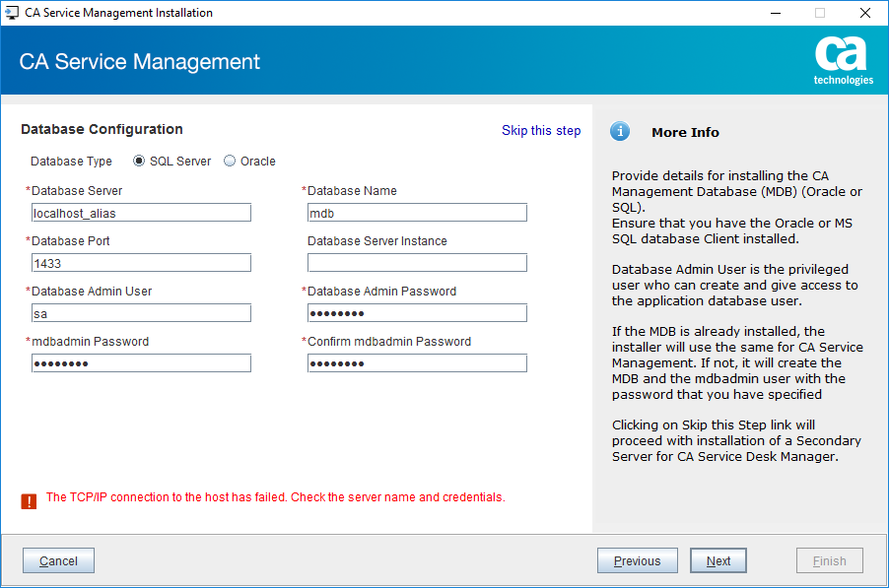Focus the Database Name field
The height and width of the screenshot is (588, 889).
pos(417,213)
